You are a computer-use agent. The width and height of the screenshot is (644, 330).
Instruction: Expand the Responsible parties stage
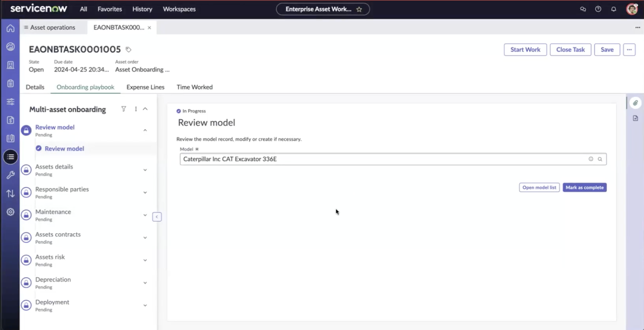145,192
